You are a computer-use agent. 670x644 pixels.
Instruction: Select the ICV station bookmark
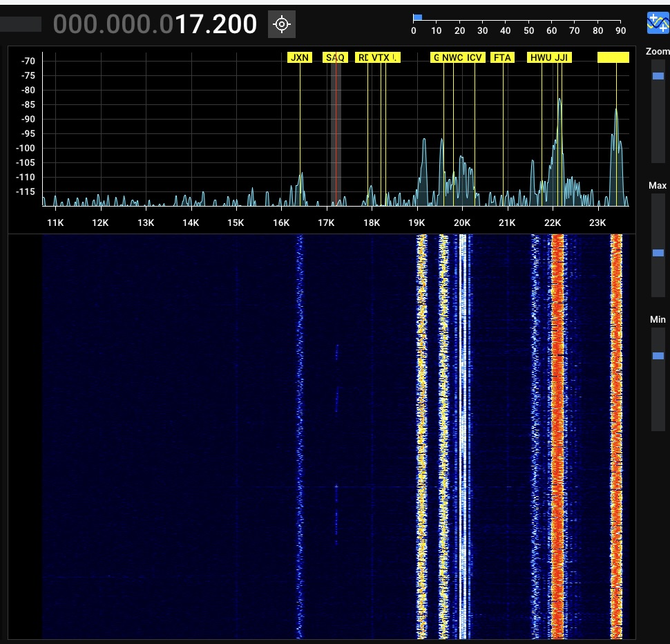[475, 57]
